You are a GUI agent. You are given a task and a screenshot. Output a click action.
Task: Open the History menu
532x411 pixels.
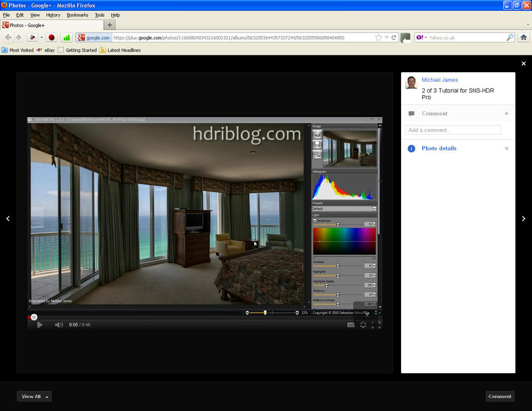pyautogui.click(x=53, y=15)
